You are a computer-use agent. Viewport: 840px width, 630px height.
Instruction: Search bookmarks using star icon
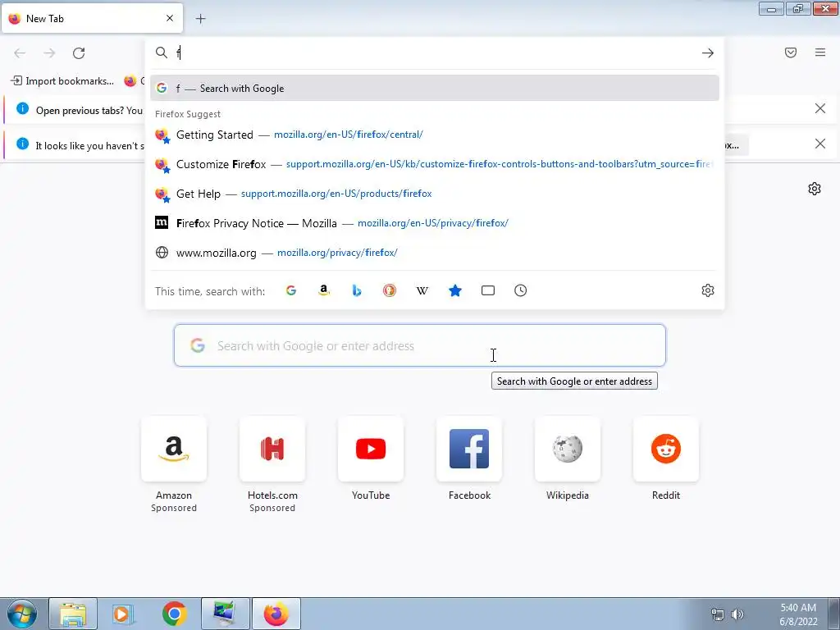(454, 290)
